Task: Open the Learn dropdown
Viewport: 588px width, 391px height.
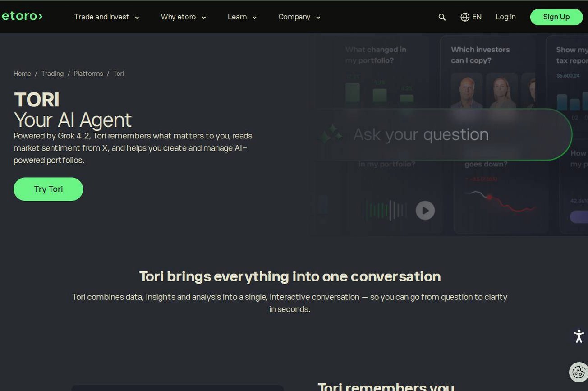Action: (x=242, y=17)
